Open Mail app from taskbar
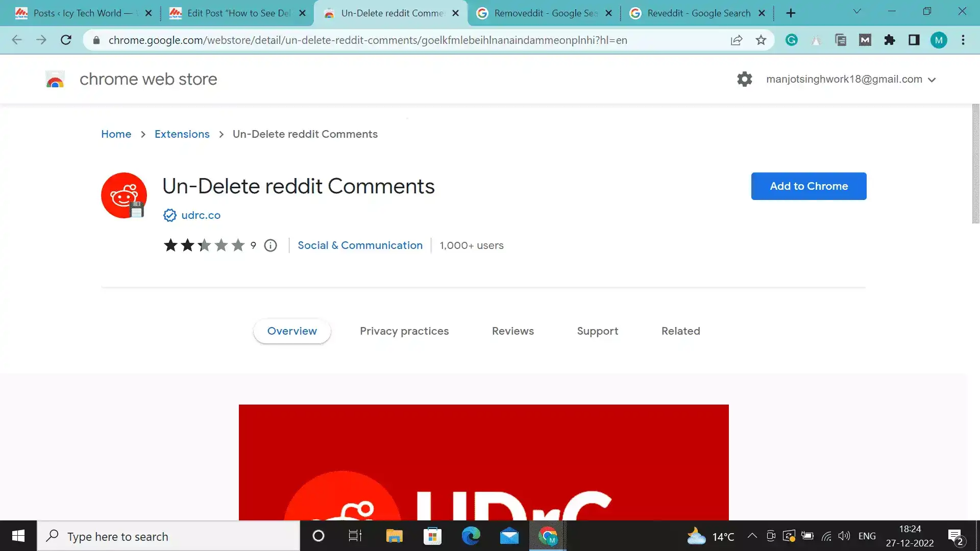 click(509, 536)
